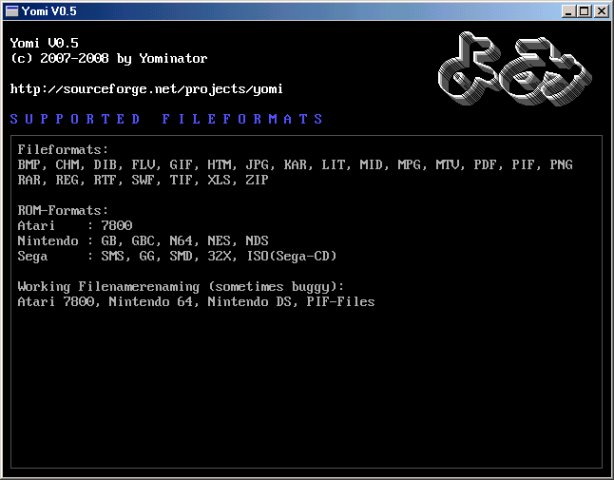Screen dimensions: 614x480
Task: Click the 3D Yomi logo graphic
Action: tap(514, 69)
